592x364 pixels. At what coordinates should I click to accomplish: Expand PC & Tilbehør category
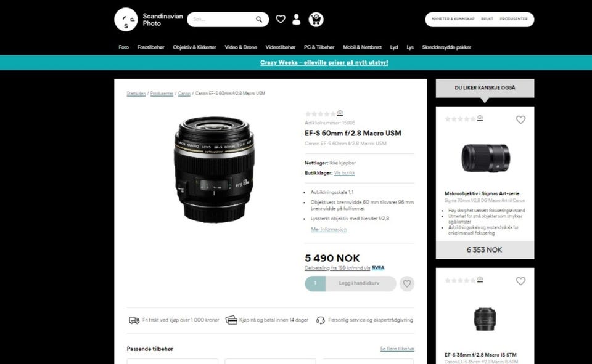click(x=319, y=47)
